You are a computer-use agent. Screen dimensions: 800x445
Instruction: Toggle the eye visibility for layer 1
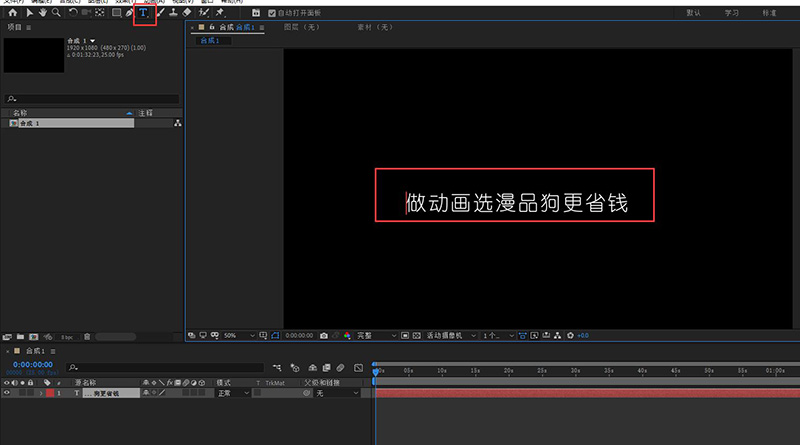[x=7, y=393]
